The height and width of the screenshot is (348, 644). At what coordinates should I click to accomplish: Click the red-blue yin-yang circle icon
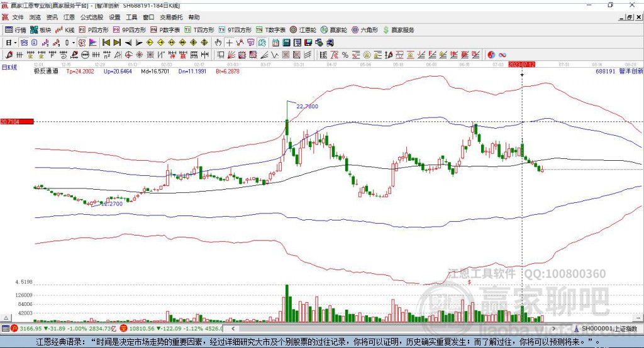tap(492, 55)
